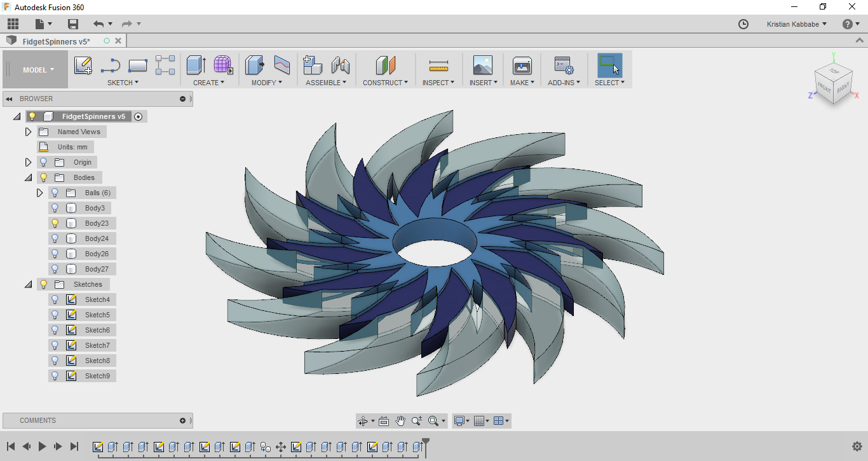Select the Sketch Rectangle tool
Viewport: 868px width, 461px height.
click(x=137, y=65)
